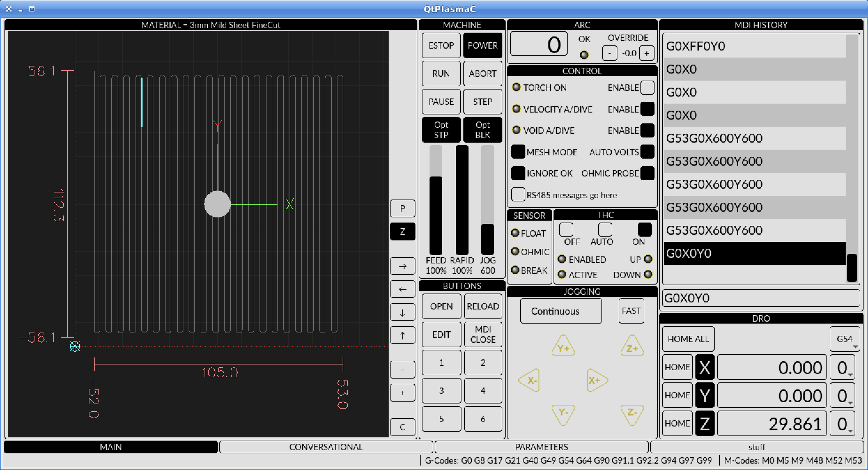Toggle the FAST jog button

point(631,311)
